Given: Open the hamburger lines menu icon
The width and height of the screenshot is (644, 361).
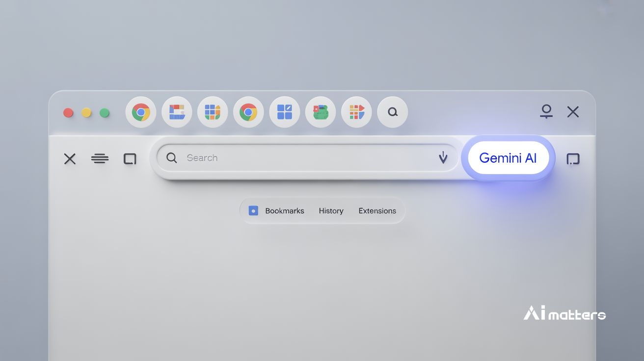Looking at the screenshot, I should [100, 158].
